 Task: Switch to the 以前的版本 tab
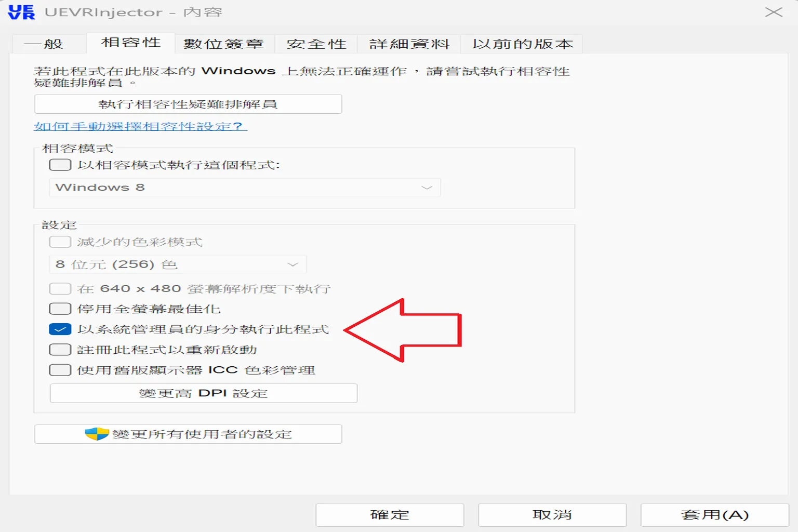coord(523,44)
